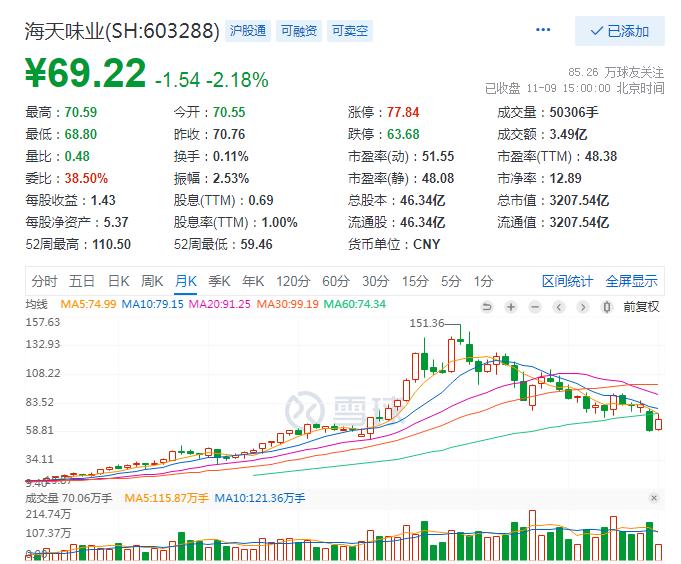This screenshot has height=564, width=681.
Task: Click the 成交量 70.06万手 label
Action: pos(69,498)
